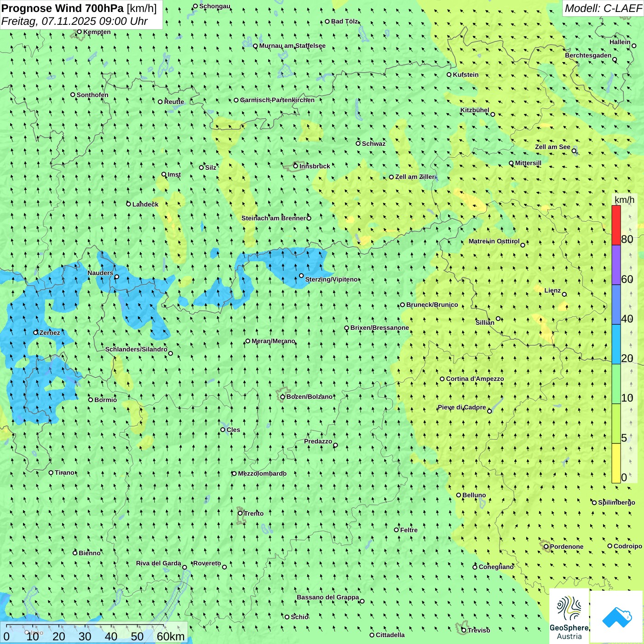Click the Silz town label
This screenshot has height=644, width=644.
[x=211, y=167]
